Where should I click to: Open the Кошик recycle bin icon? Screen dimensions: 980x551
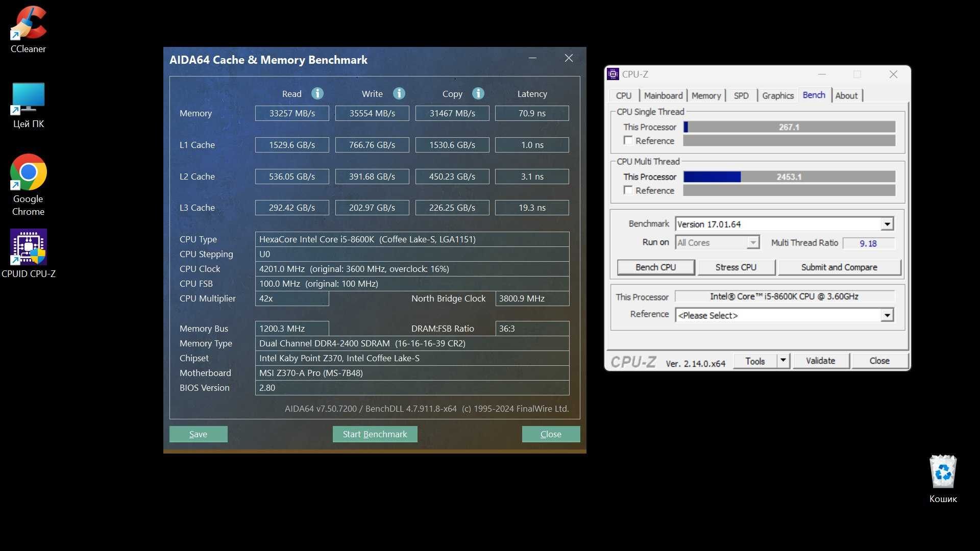tap(943, 479)
